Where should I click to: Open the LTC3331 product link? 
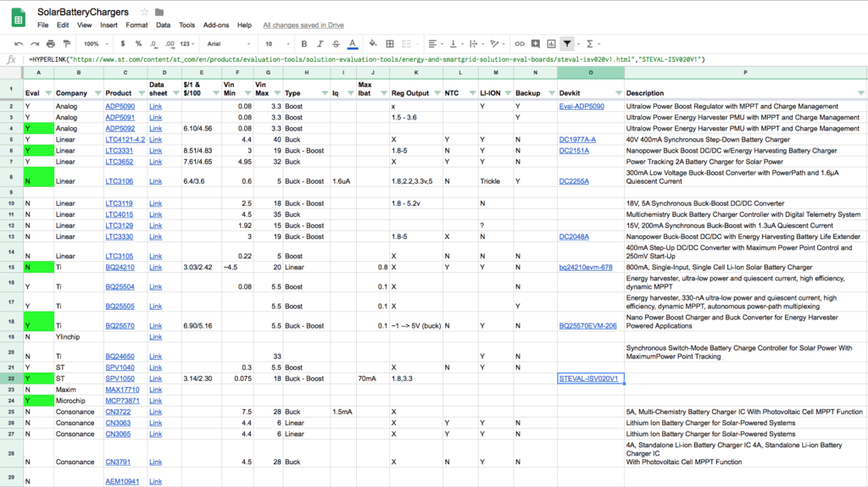(x=119, y=151)
